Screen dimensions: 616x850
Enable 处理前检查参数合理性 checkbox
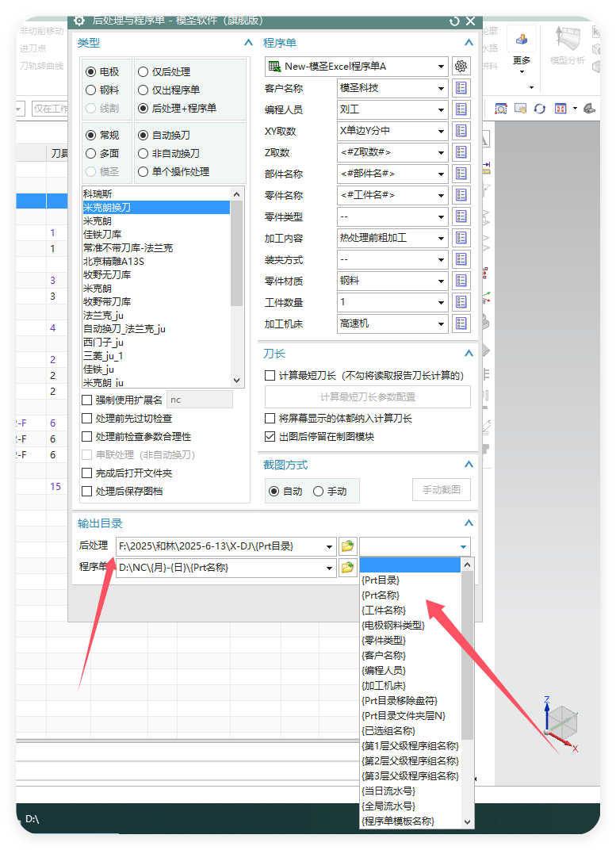pyautogui.click(x=86, y=436)
